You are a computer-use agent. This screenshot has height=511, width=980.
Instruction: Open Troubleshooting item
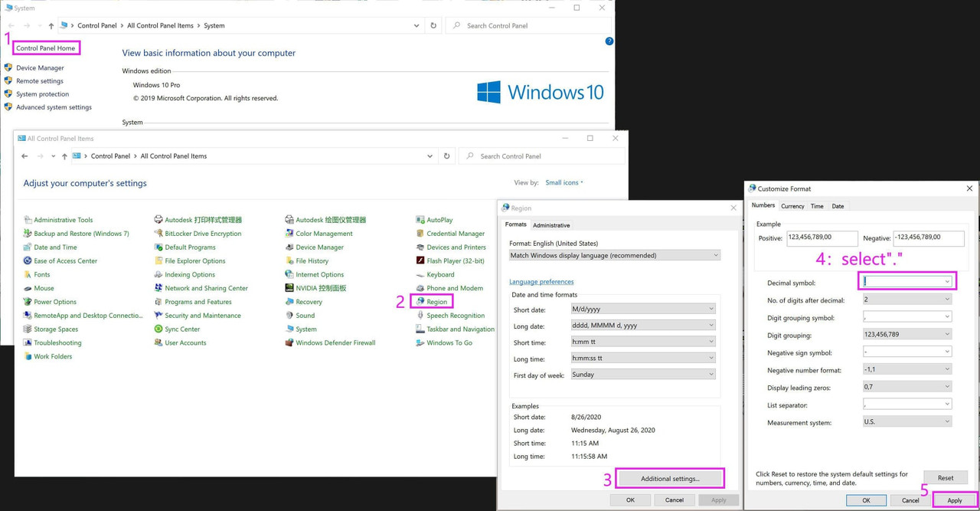pos(53,343)
